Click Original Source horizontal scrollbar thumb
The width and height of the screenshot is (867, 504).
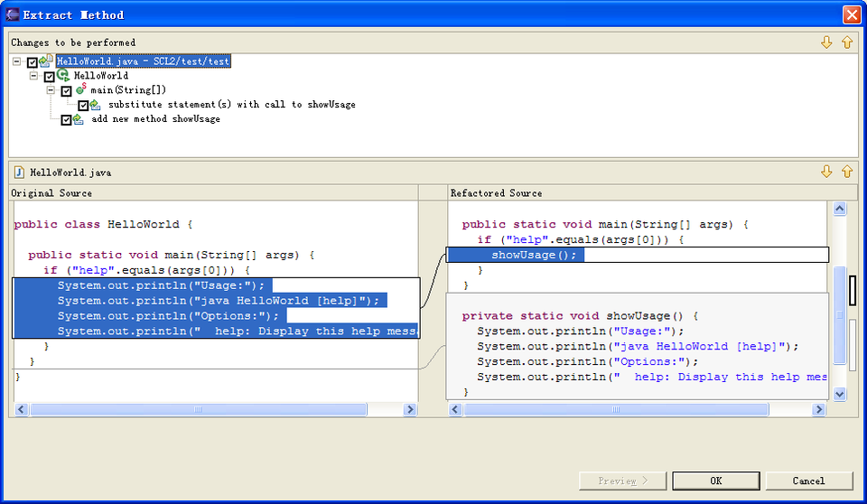[x=198, y=409]
